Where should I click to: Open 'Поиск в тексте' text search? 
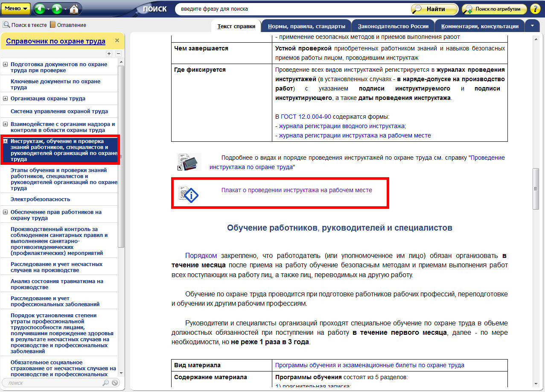pos(25,25)
